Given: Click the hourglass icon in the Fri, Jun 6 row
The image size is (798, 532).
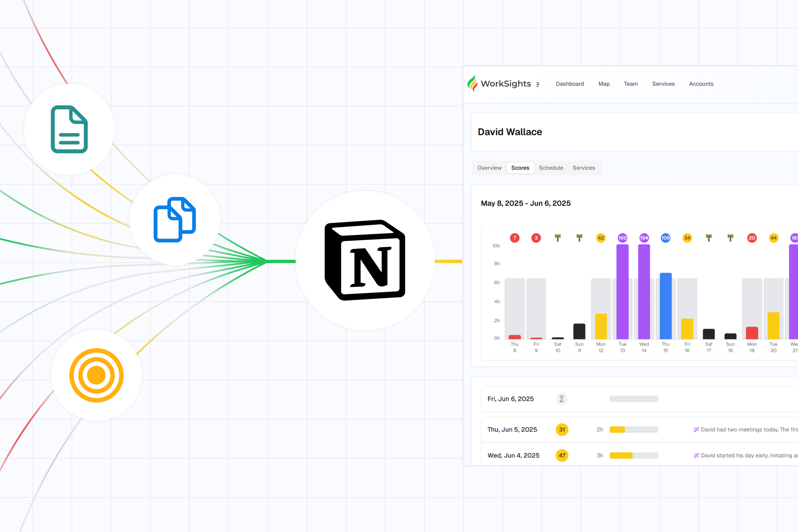Looking at the screenshot, I should pyautogui.click(x=562, y=399).
